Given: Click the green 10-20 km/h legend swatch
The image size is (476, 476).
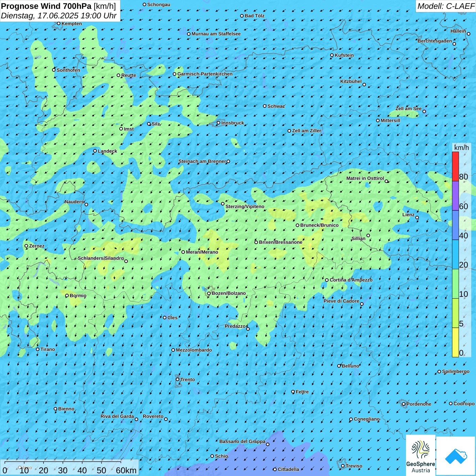Looking at the screenshot, I should click(455, 284).
